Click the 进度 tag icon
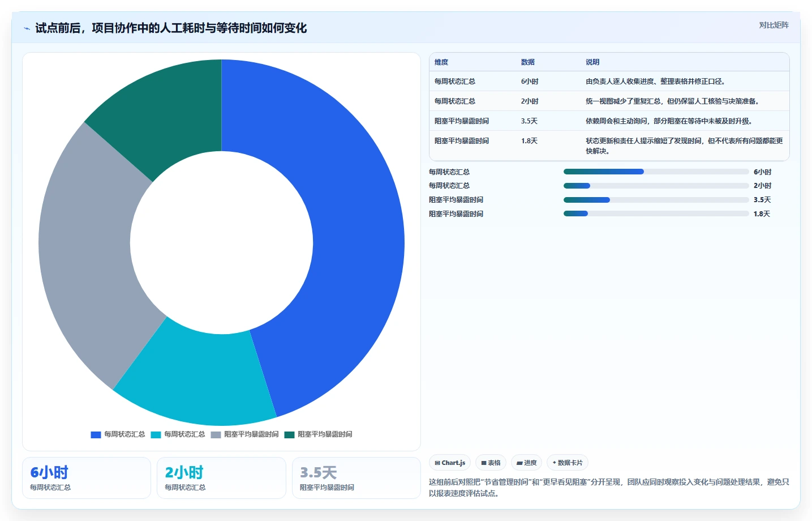The height and width of the screenshot is (521, 812). (519, 463)
